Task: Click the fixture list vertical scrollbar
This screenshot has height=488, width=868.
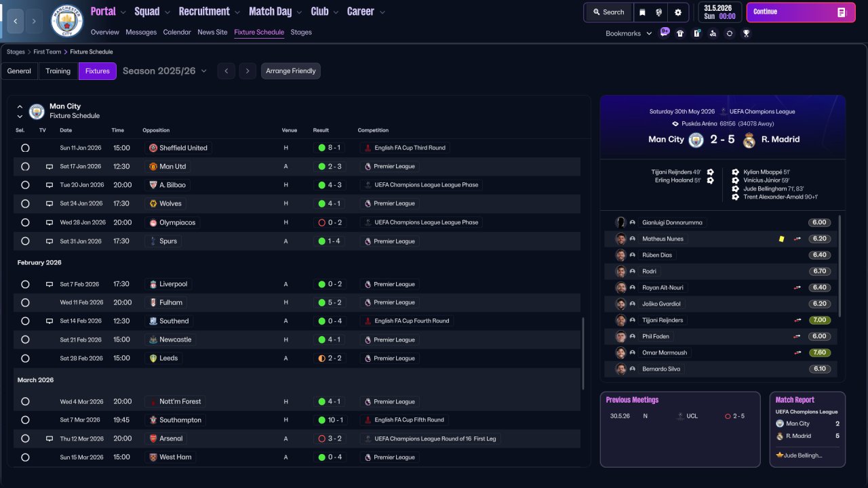Action: [x=583, y=354]
